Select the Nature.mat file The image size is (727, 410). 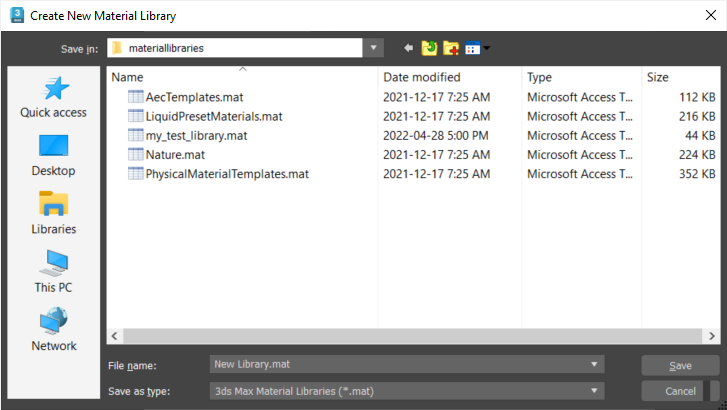click(x=175, y=154)
